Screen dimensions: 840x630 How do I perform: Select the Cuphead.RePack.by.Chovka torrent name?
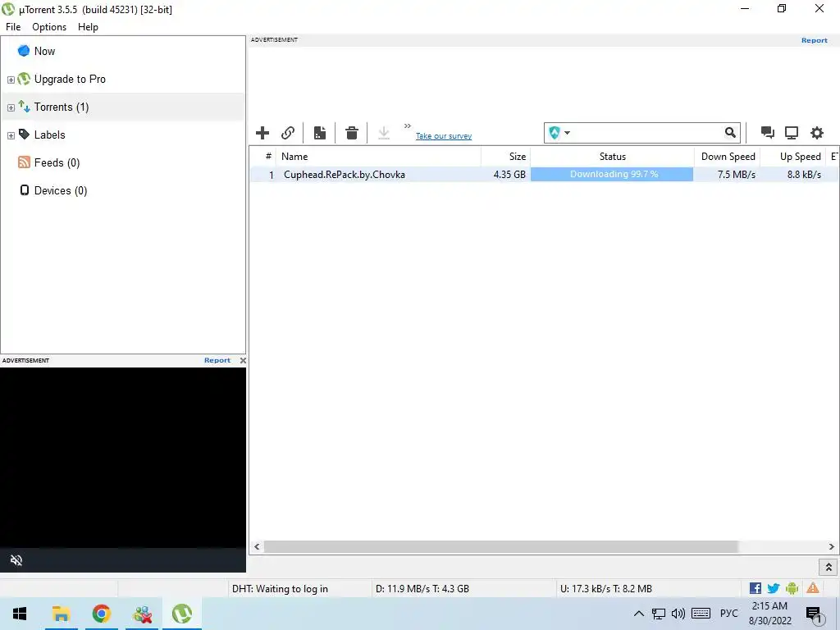344,175
